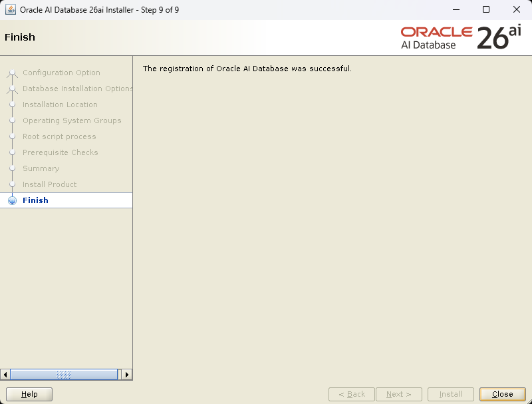Image resolution: width=532 pixels, height=404 pixels.
Task: Select the Install Product step
Action: (49, 184)
